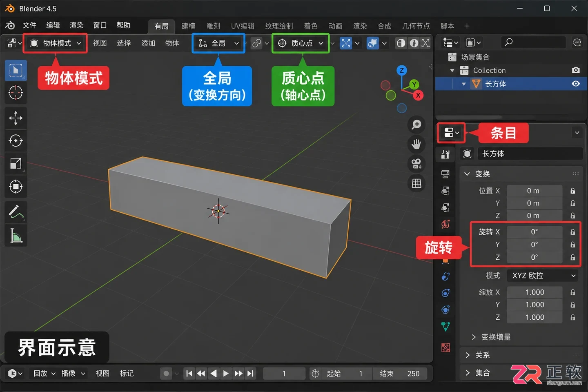Open the Tool properties tab

[445, 154]
